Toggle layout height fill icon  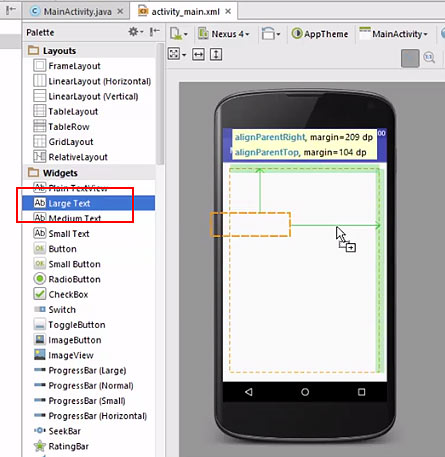(216, 54)
